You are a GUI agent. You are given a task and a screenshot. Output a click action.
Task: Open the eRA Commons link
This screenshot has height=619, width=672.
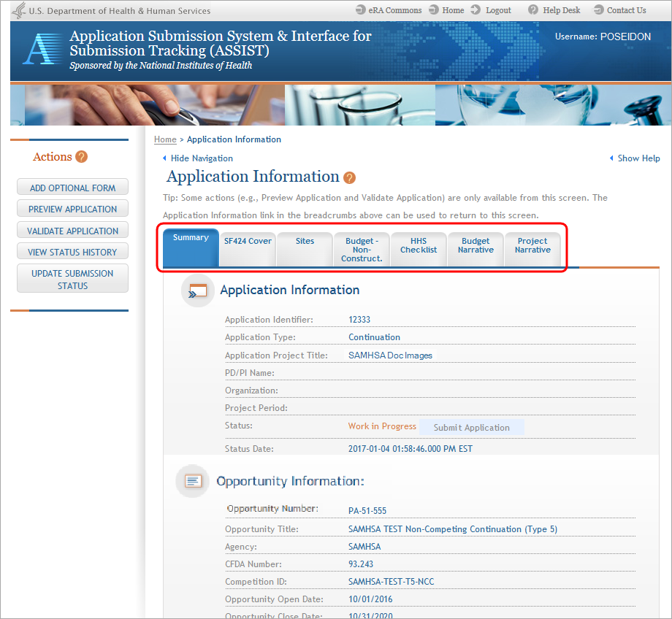tap(395, 10)
